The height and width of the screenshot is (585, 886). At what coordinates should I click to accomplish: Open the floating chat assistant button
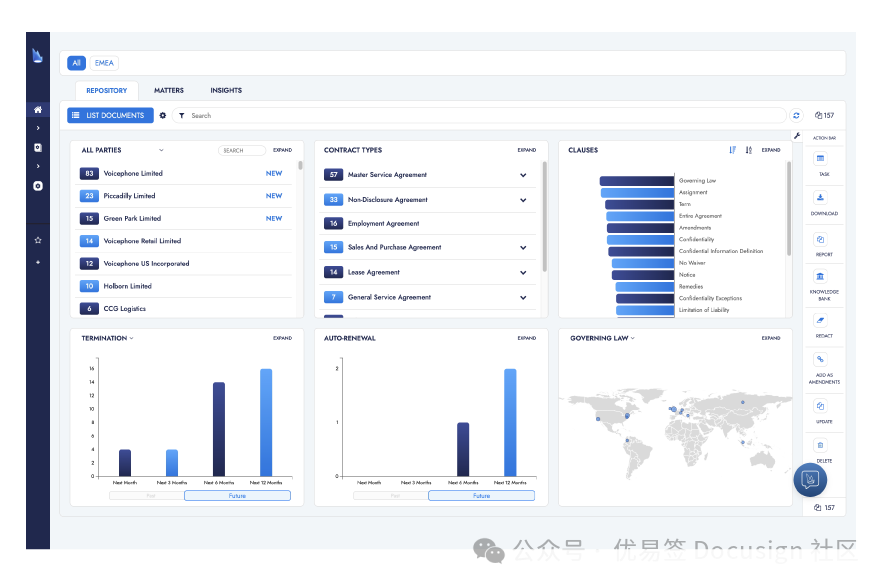click(x=810, y=480)
